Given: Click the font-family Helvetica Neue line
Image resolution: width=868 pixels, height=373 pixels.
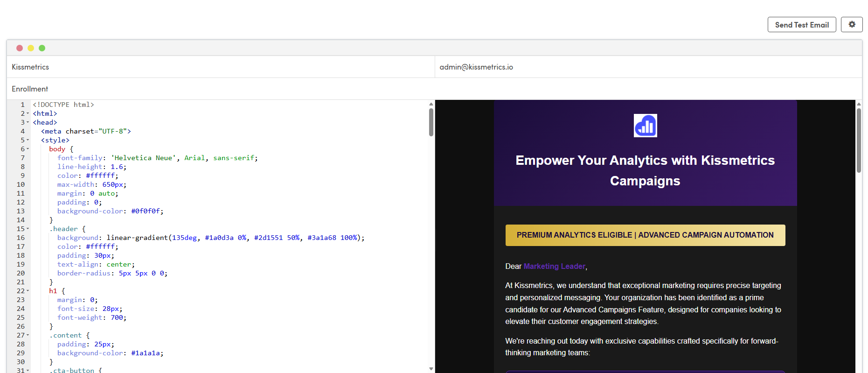Looking at the screenshot, I should point(158,158).
